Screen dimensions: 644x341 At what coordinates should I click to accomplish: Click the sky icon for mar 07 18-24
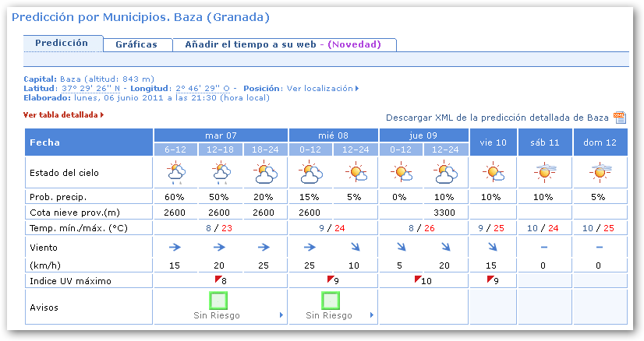tap(266, 172)
